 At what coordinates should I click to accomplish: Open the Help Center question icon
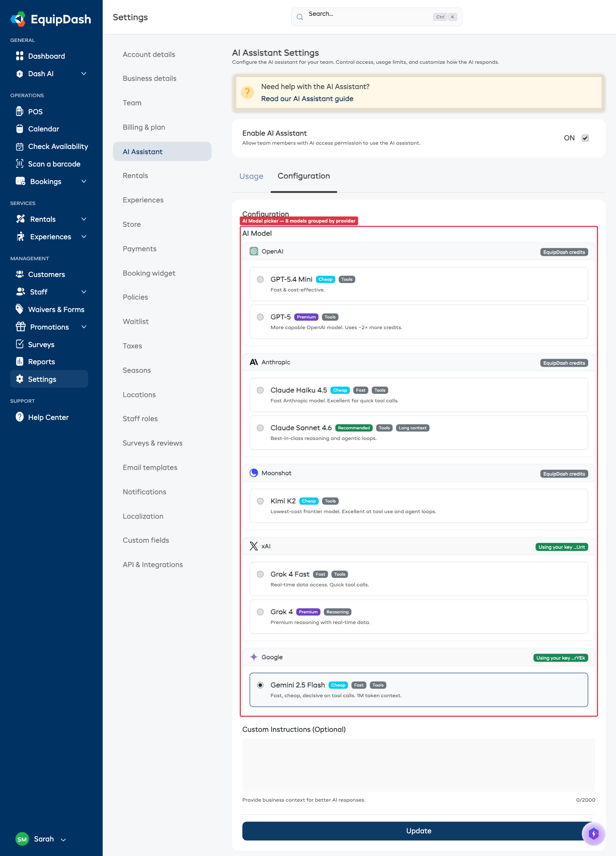point(20,417)
